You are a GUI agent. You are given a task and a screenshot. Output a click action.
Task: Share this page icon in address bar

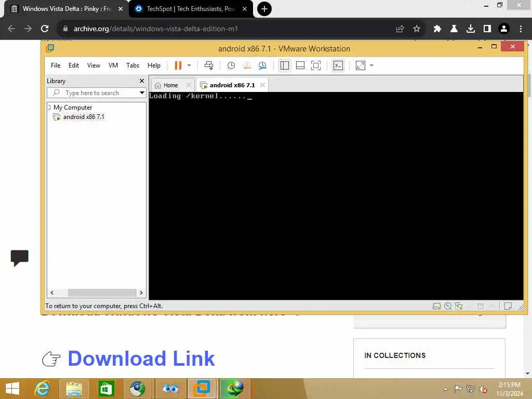click(400, 29)
